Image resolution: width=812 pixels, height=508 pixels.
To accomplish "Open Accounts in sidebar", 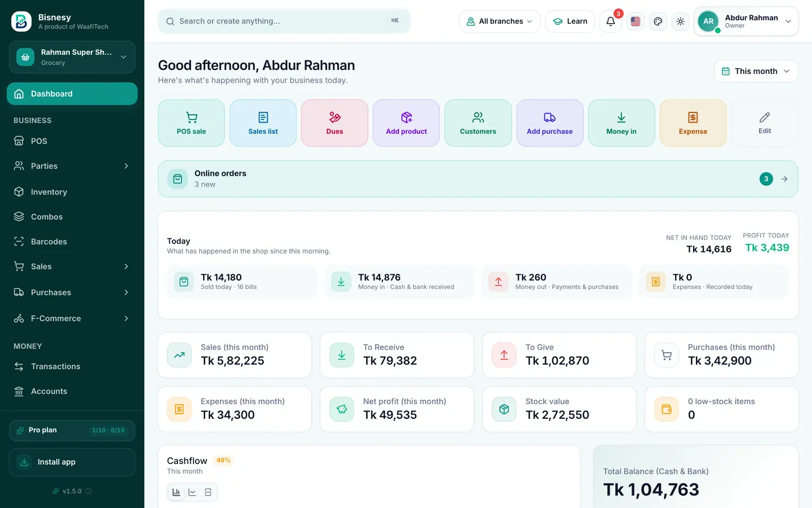I will 72,391.
